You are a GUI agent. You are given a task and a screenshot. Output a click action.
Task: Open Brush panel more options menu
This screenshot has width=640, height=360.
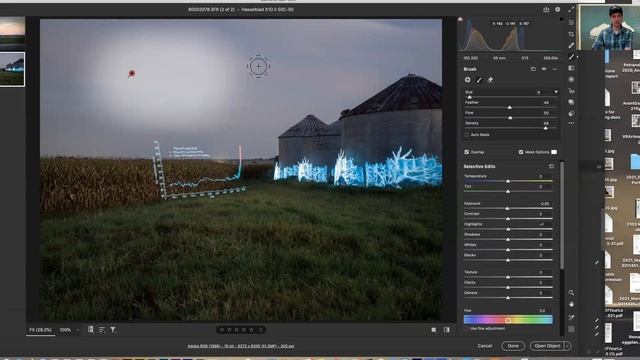coord(554,69)
